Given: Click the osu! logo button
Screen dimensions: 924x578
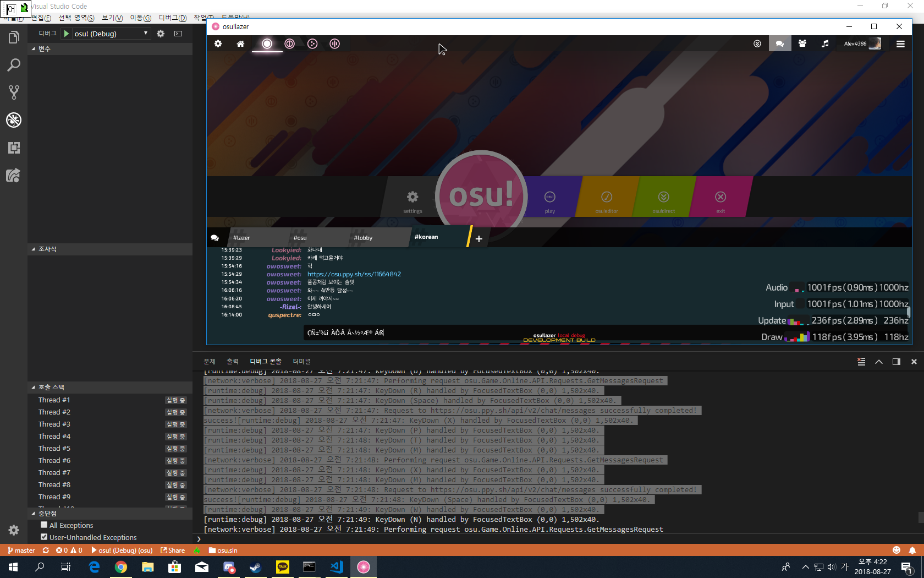Looking at the screenshot, I should pos(481,195).
